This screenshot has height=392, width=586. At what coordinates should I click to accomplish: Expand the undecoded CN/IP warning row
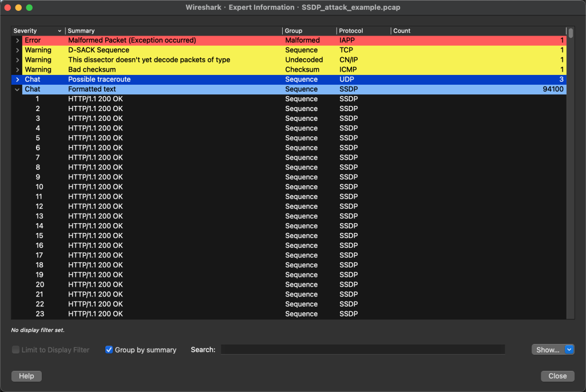[x=17, y=60]
